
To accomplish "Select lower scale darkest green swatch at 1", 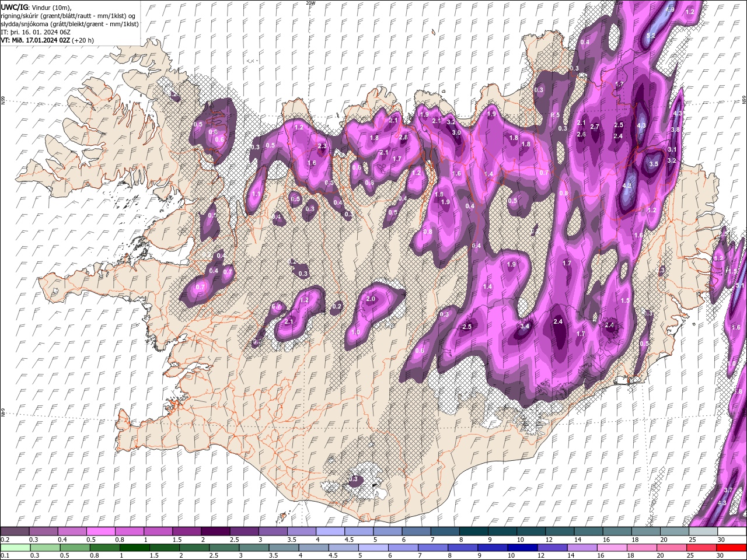I will (x=134, y=548).
